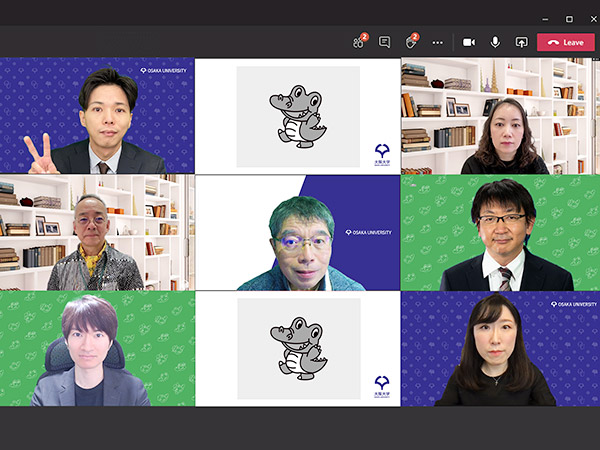600x450 pixels.
Task: Select the tile of man showing peace sign
Action: pyautogui.click(x=97, y=116)
